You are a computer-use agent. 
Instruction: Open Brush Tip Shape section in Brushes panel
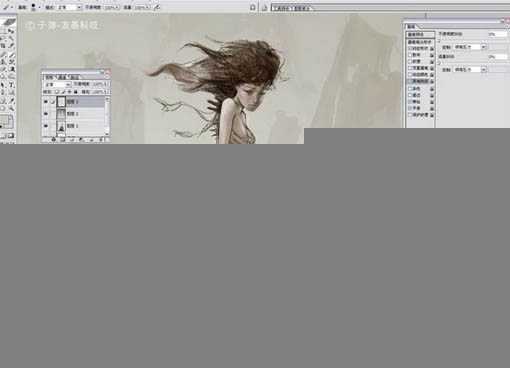(x=420, y=42)
